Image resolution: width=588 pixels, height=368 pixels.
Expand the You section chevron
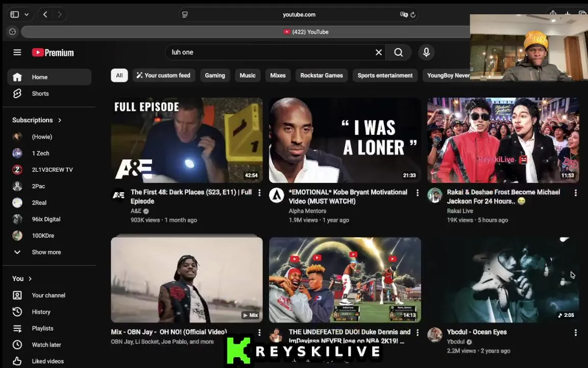pyautogui.click(x=30, y=279)
